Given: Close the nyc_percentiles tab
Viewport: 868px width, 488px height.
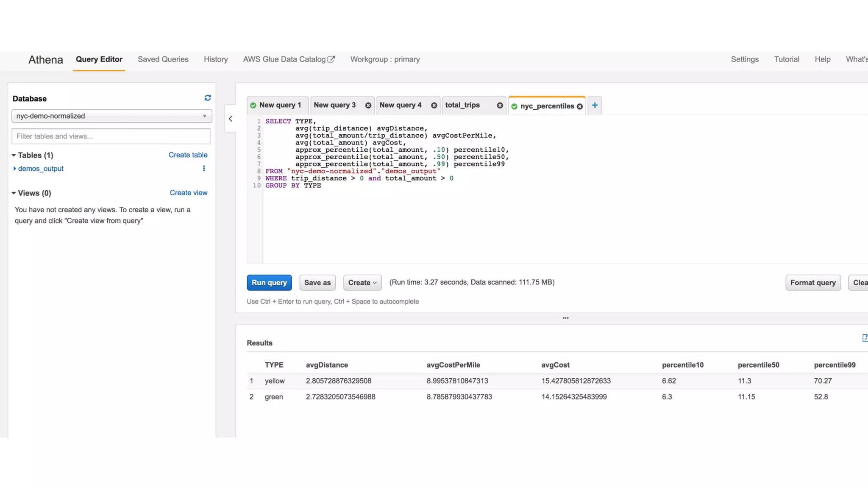Looking at the screenshot, I should pos(580,106).
